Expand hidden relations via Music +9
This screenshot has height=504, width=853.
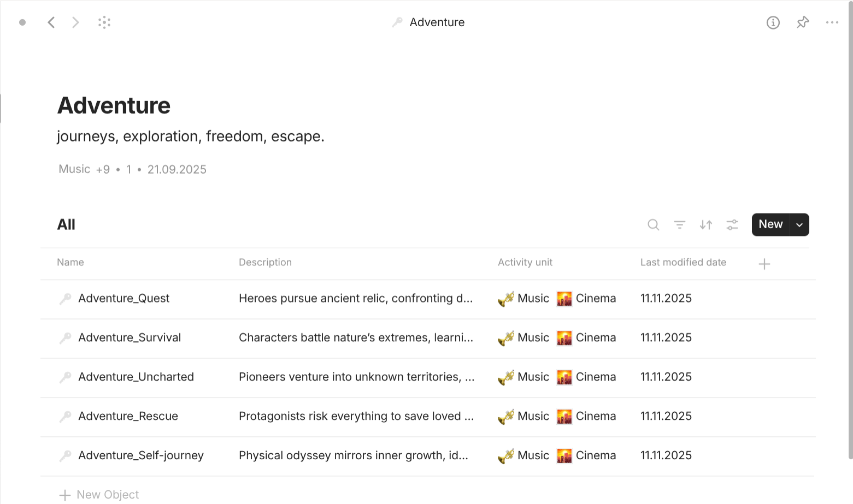point(103,169)
